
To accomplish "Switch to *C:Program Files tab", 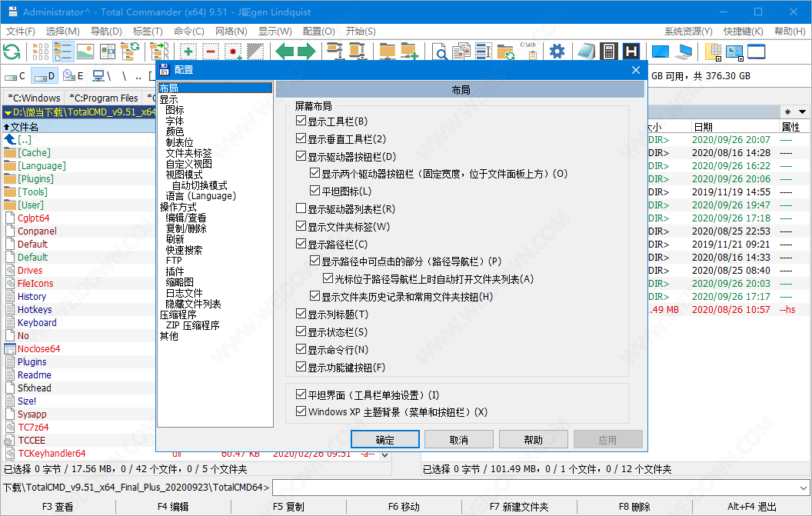I will coord(104,98).
